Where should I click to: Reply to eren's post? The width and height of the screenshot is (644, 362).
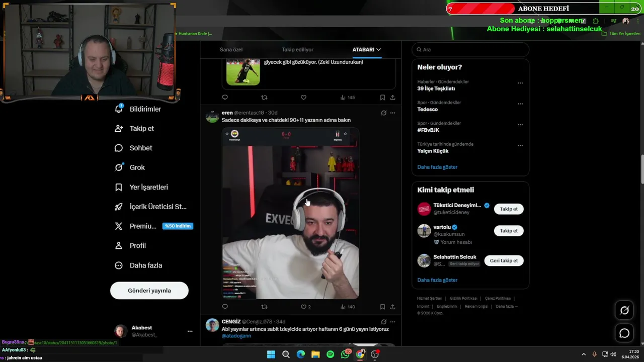[225, 307]
